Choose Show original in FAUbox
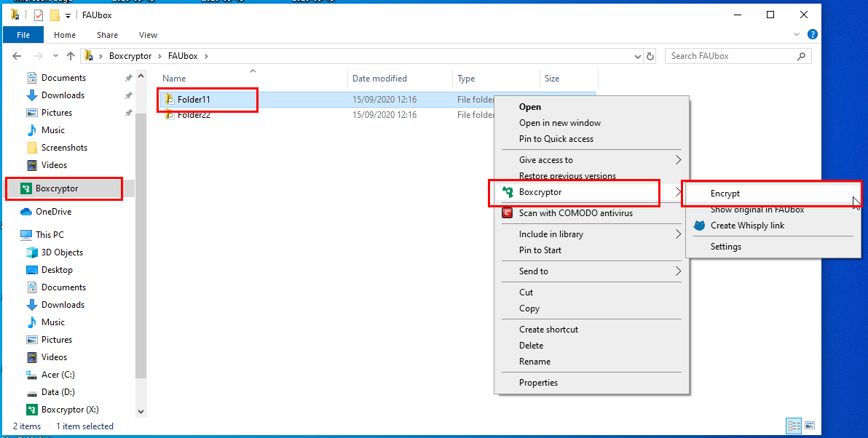This screenshot has width=868, height=438. (757, 210)
